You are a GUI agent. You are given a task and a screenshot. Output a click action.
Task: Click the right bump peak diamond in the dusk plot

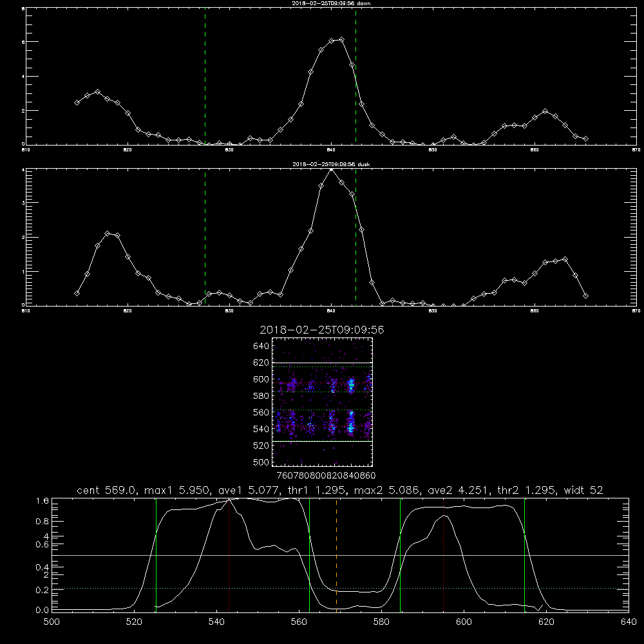click(x=565, y=259)
